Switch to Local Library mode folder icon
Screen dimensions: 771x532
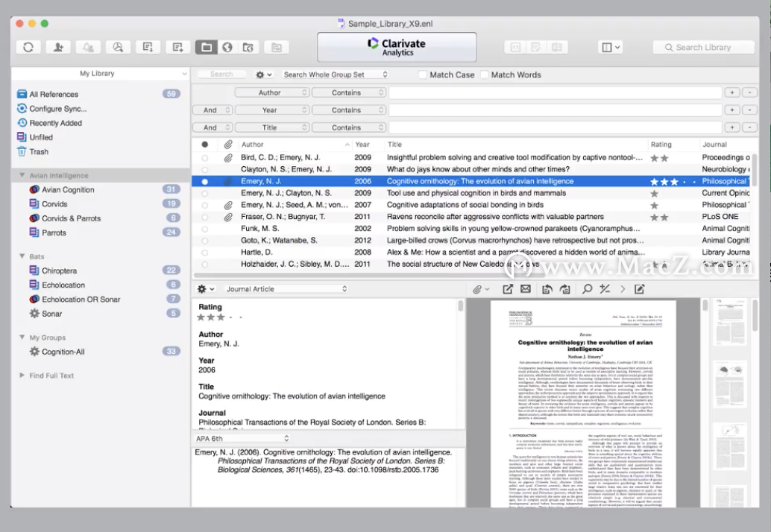(x=207, y=47)
